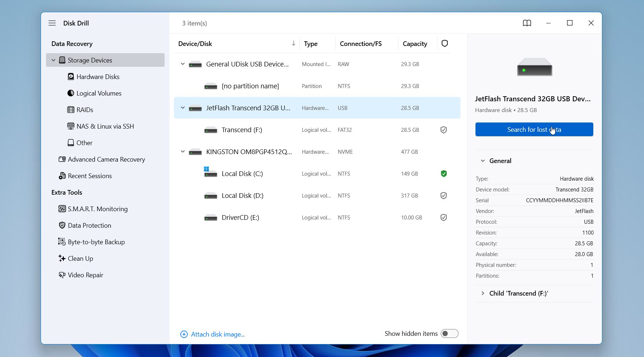
Task: Click the KINGSTON drive icon
Action: tap(195, 152)
